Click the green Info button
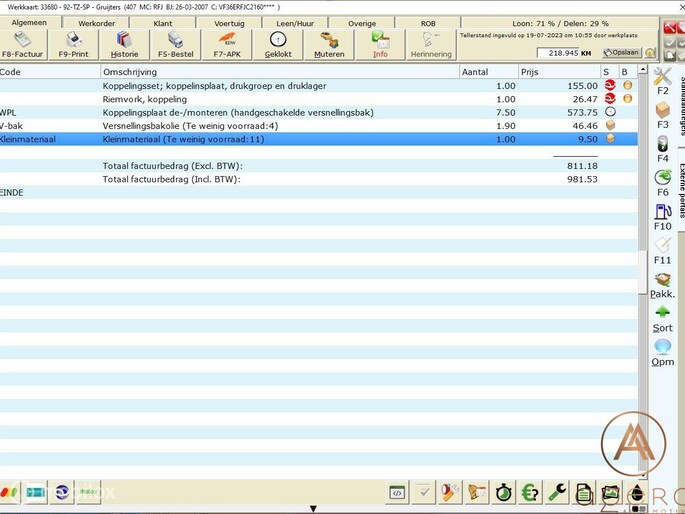Screen dimensions: 685x514 click(x=380, y=45)
